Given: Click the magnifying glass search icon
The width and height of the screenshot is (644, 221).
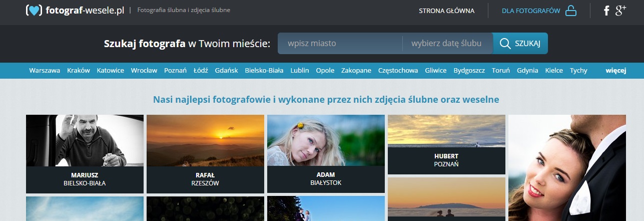Looking at the screenshot, I should click(505, 44).
